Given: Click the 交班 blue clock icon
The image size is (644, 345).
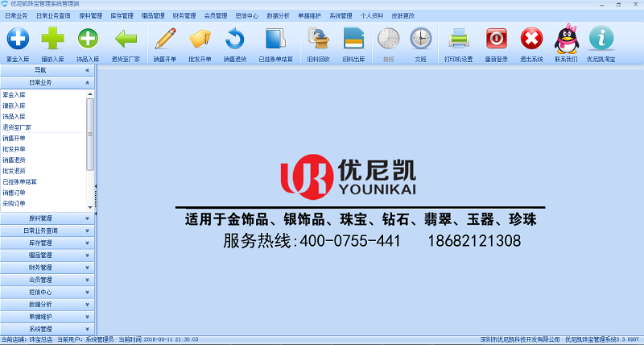Looking at the screenshot, I should tap(420, 39).
